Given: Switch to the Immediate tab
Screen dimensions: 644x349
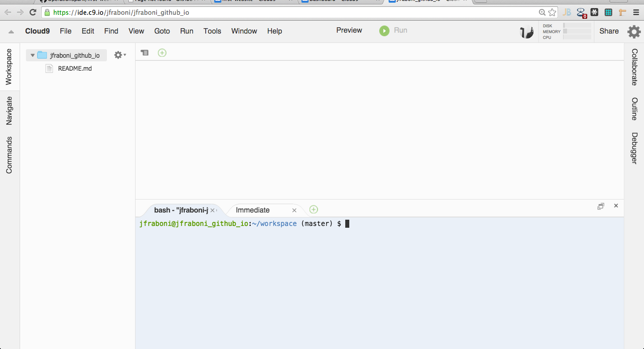Looking at the screenshot, I should [x=253, y=210].
